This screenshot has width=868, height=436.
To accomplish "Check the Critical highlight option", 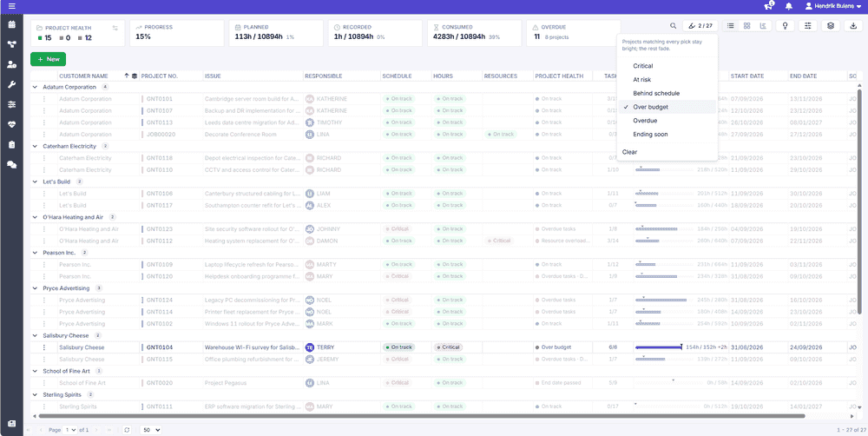I will pos(667,66).
